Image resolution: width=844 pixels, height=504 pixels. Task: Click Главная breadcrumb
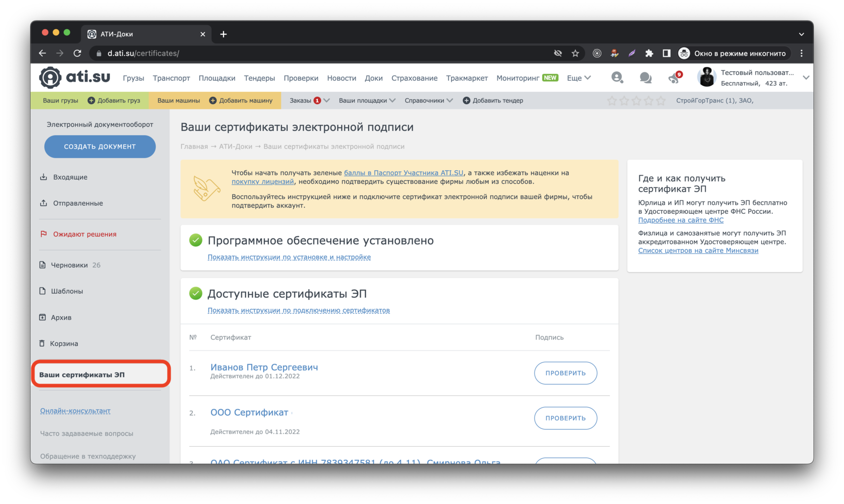tap(194, 147)
